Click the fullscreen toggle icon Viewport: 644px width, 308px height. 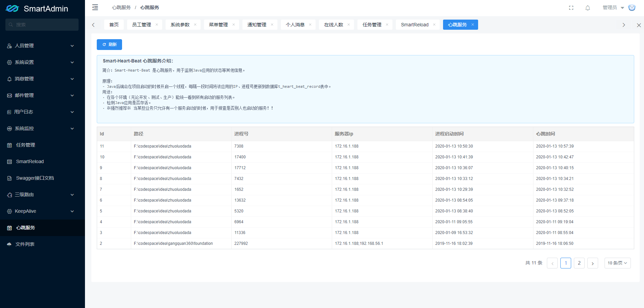click(571, 7)
